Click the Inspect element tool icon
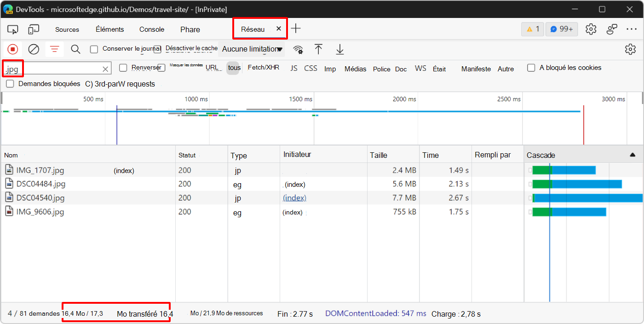 (x=12, y=29)
